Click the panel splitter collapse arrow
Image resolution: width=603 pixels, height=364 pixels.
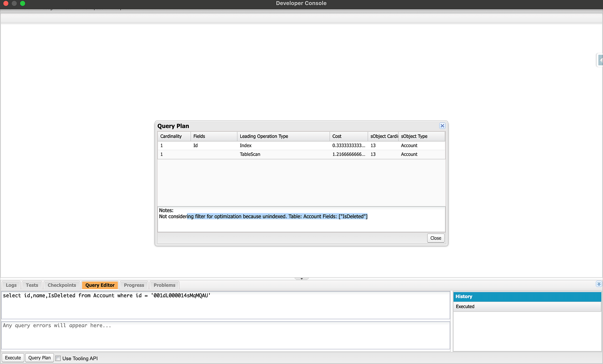click(301, 278)
